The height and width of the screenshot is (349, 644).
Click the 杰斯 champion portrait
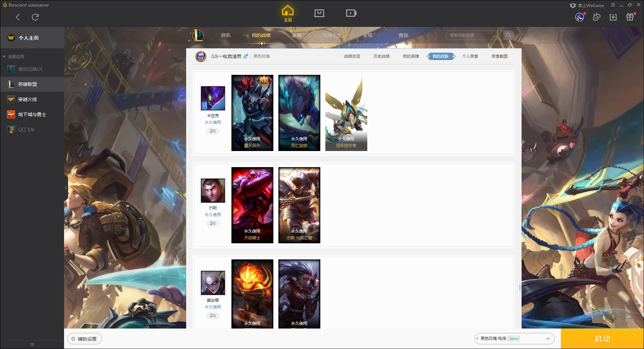point(213,190)
